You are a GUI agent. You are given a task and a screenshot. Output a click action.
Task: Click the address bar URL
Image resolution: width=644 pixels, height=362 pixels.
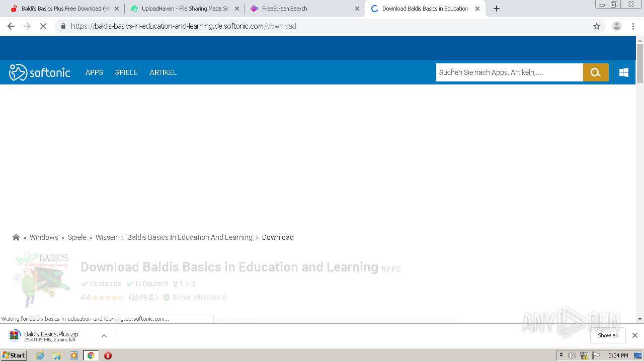pyautogui.click(x=183, y=26)
